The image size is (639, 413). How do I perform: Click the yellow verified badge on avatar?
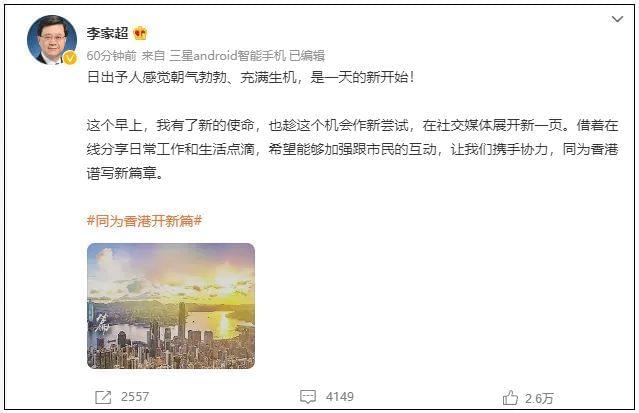coord(70,58)
